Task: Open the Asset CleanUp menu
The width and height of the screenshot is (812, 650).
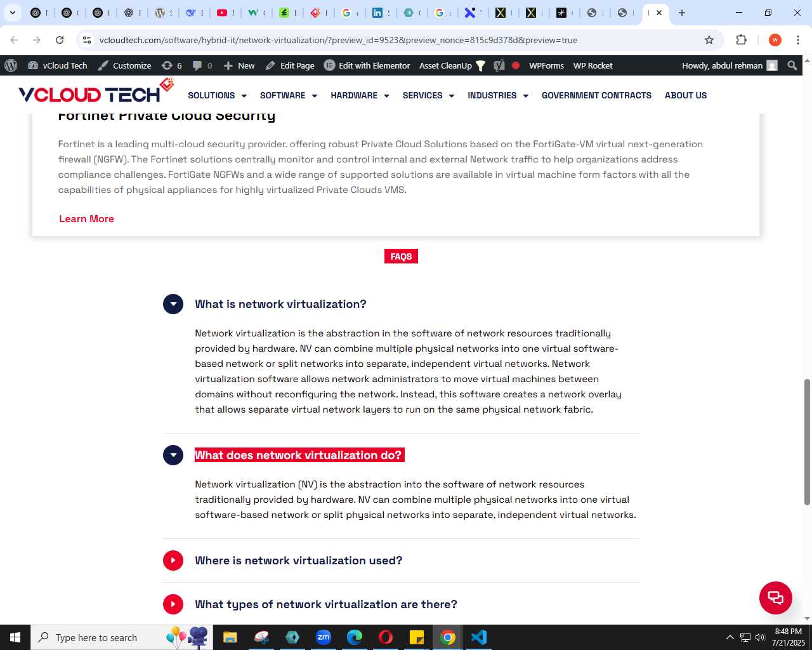Action: coord(452,65)
